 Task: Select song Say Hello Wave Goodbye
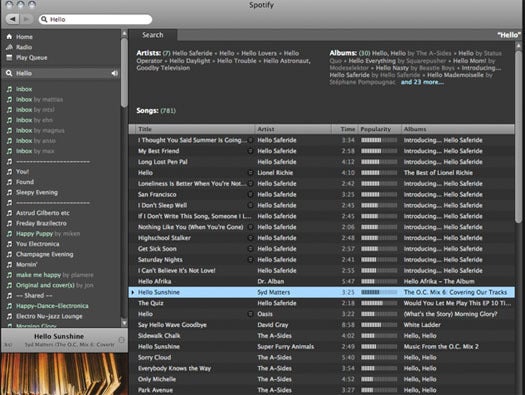point(172,325)
